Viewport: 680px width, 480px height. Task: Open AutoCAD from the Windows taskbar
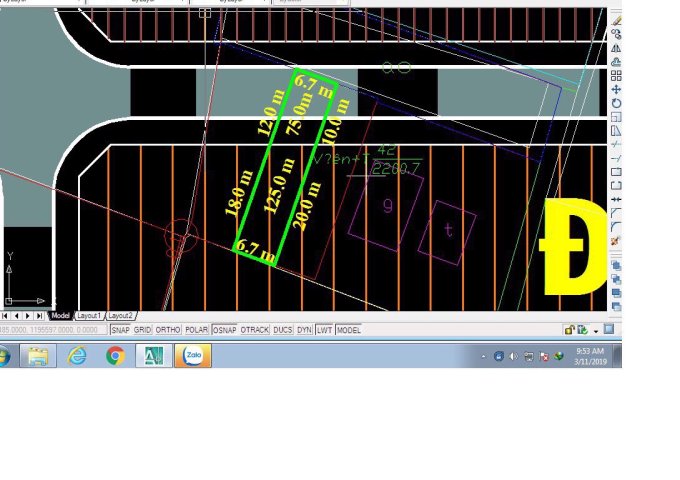coord(155,355)
